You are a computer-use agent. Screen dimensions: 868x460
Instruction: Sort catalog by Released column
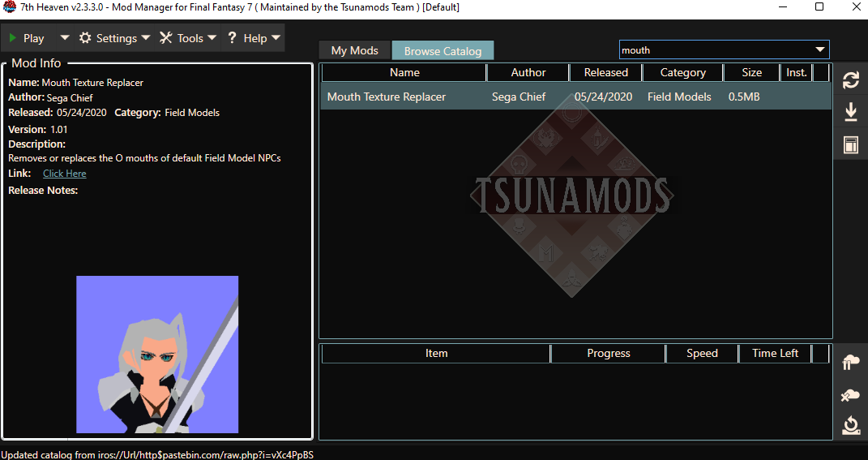605,72
